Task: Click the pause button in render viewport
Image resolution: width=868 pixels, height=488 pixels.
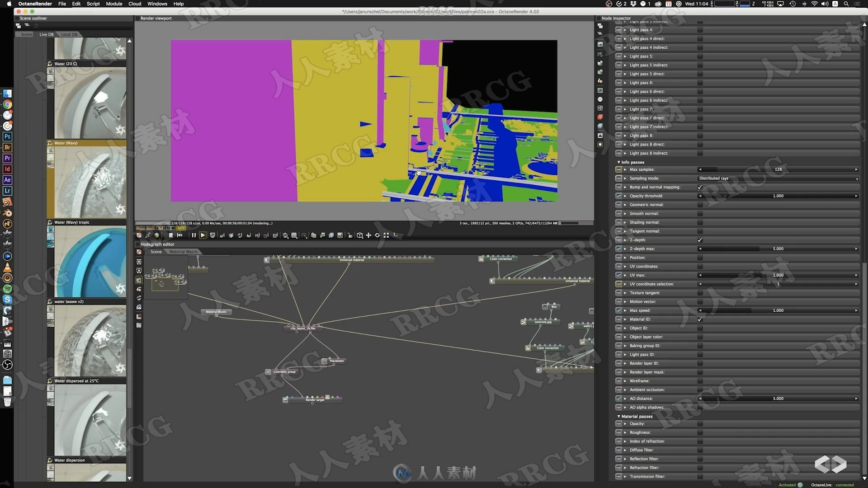Action: coord(194,235)
